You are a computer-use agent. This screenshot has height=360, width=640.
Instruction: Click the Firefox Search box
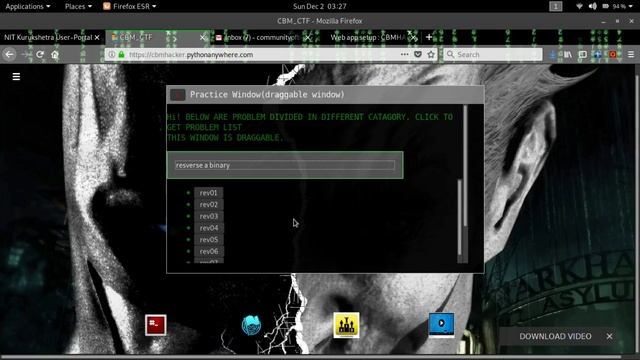493,54
